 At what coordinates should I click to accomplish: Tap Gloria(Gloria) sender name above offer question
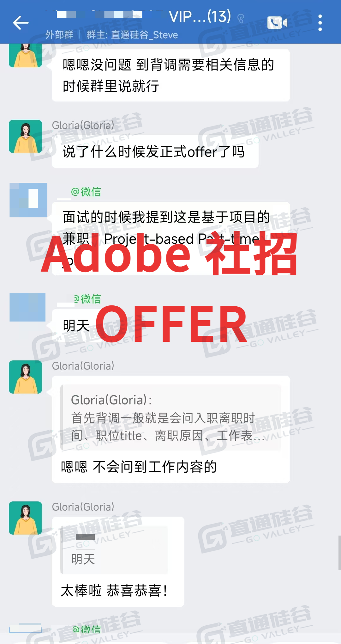click(x=83, y=125)
